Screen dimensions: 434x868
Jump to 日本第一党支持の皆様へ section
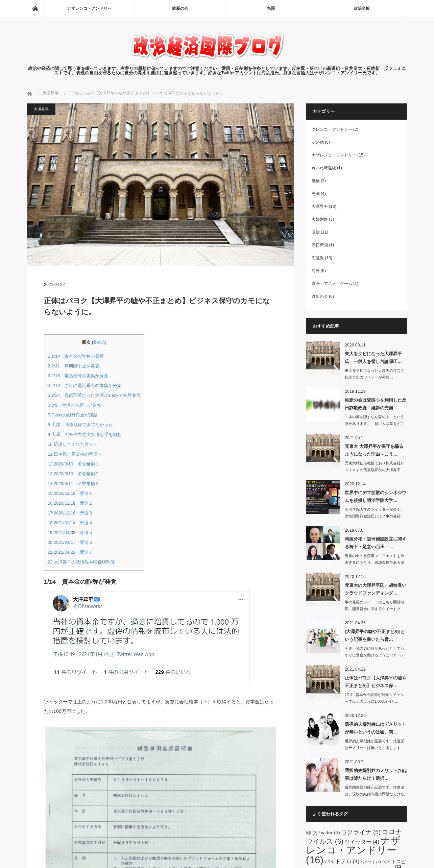pos(75,454)
